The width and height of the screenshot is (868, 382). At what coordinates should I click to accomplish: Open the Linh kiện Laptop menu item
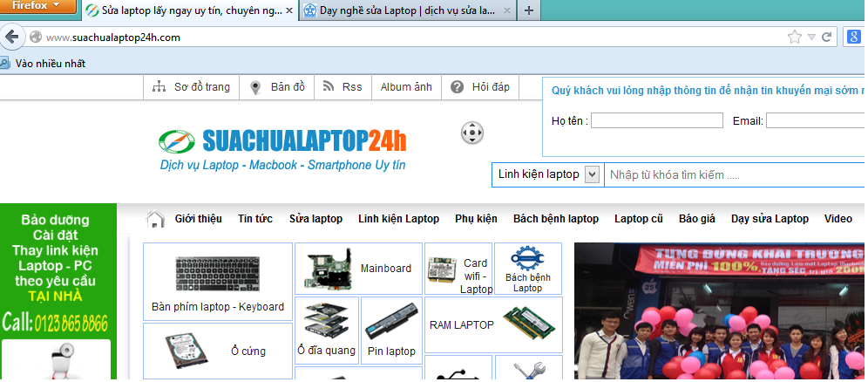click(398, 219)
